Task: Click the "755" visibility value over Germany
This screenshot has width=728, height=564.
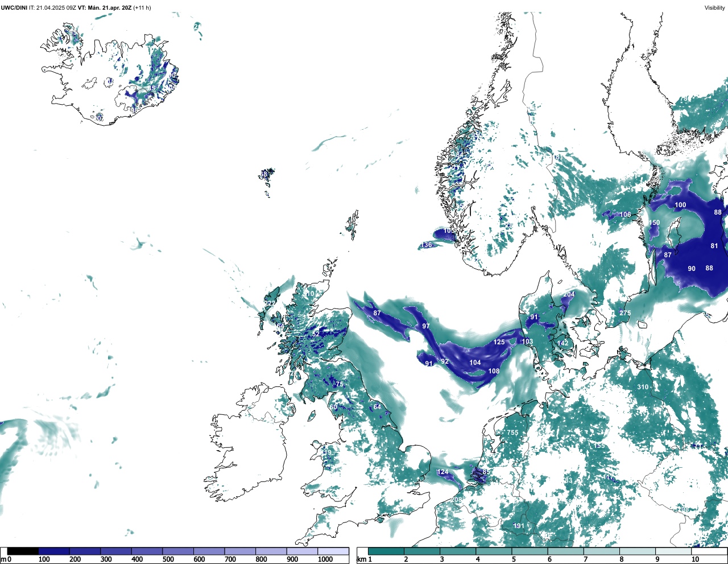Action: [512, 433]
